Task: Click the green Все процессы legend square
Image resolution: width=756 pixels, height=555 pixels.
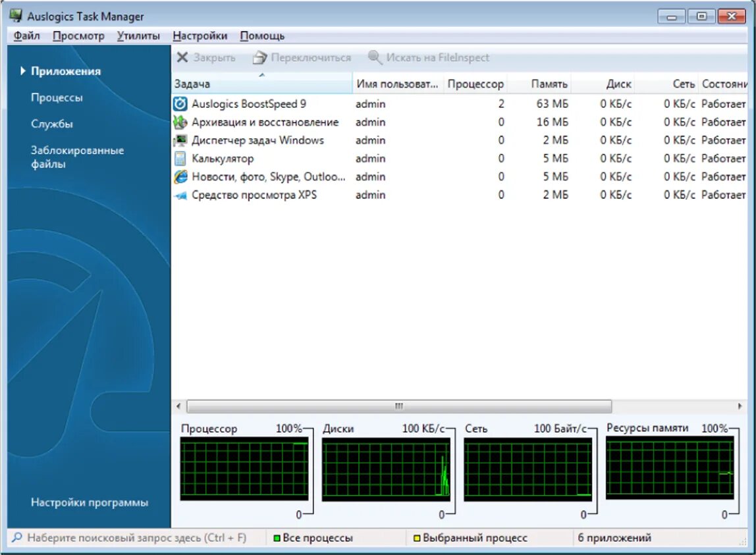Action: click(277, 538)
